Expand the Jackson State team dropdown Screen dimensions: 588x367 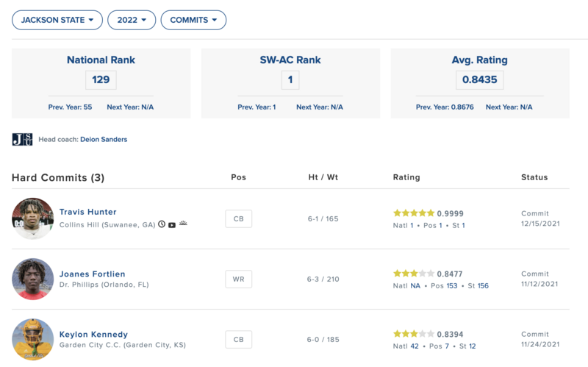pyautogui.click(x=57, y=20)
